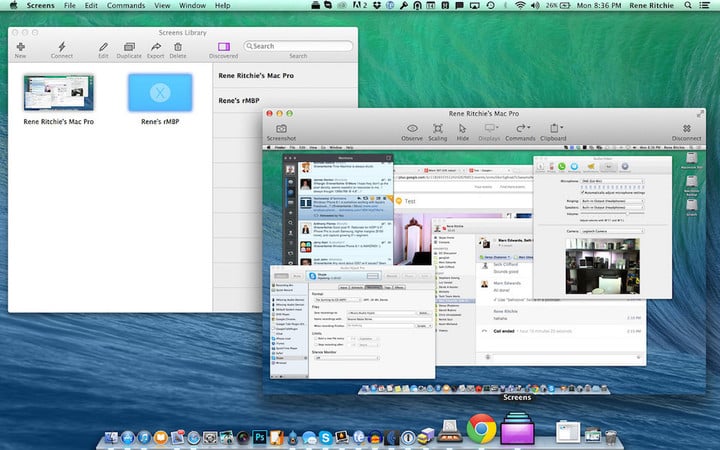
Task: Toggle automatically adjust microphone settings checkbox
Action: (x=583, y=192)
